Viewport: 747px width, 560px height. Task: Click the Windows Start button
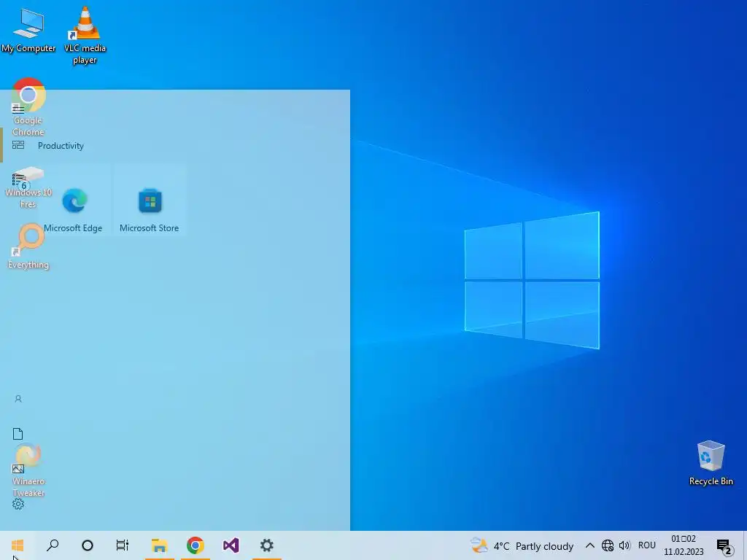click(18, 545)
